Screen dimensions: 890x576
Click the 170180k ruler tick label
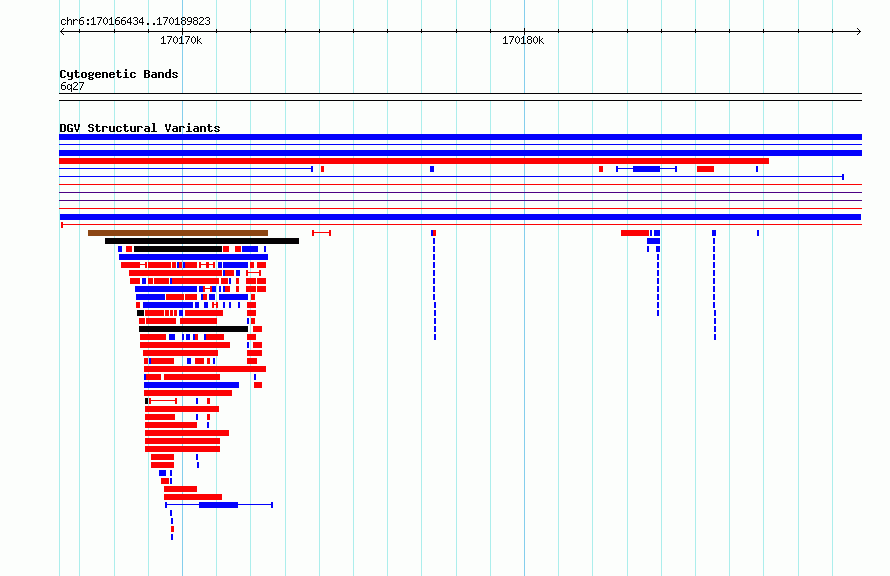523,40
